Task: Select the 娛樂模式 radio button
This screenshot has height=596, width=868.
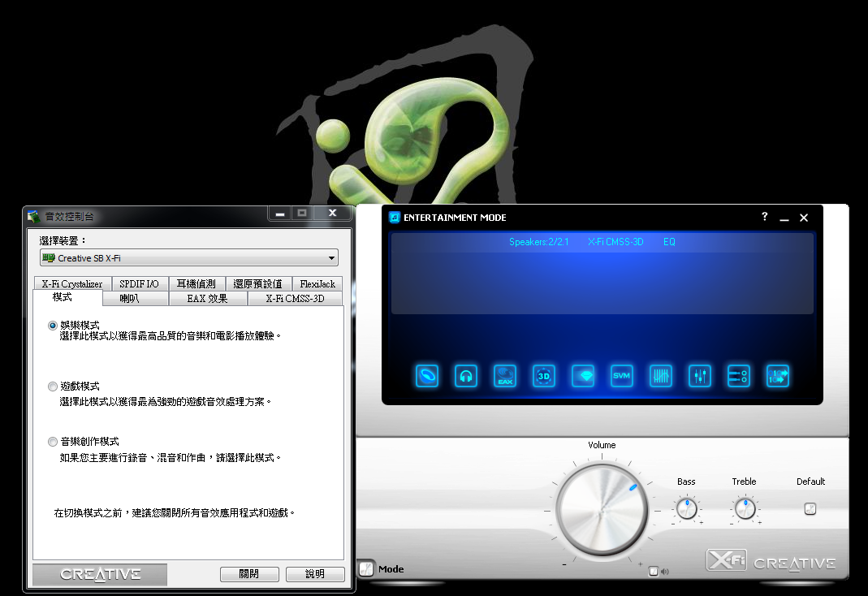Action: pos(53,326)
